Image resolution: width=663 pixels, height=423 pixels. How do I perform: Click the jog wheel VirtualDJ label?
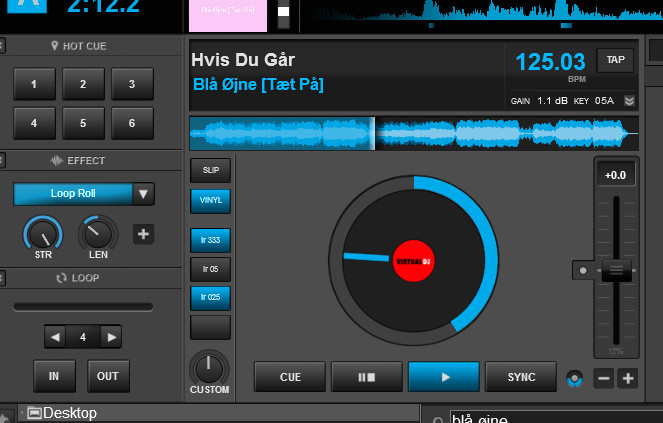pyautogui.click(x=414, y=261)
